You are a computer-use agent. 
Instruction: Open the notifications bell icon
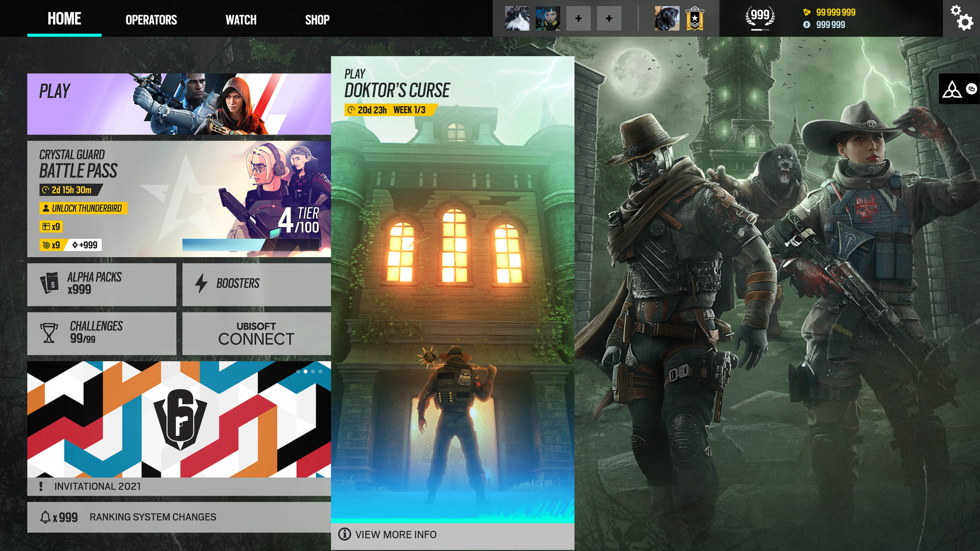(45, 517)
